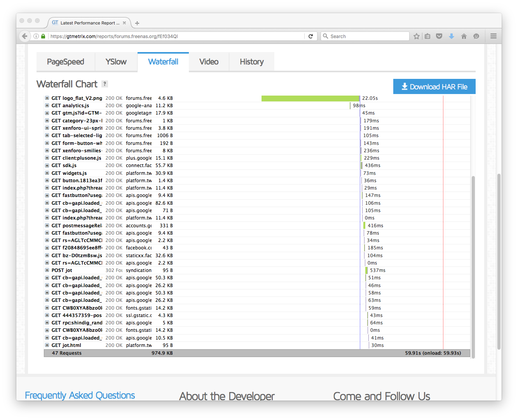Bookmark this page with the star icon
Viewport: 518px width, 420px height.
coord(417,36)
